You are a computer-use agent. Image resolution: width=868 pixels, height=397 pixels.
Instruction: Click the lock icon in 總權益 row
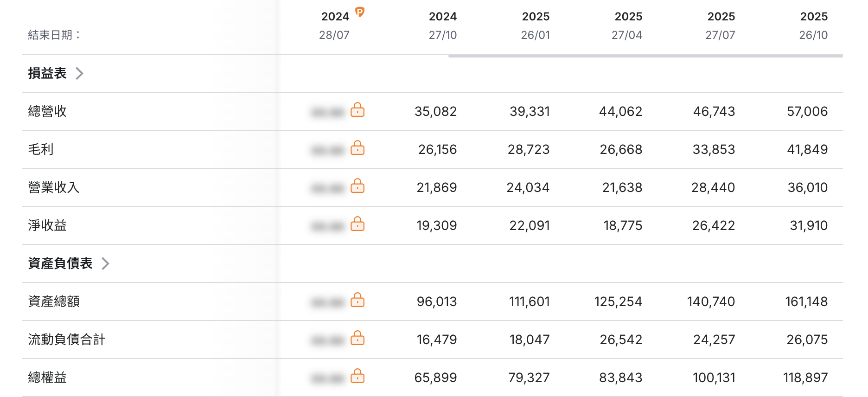coord(357,376)
